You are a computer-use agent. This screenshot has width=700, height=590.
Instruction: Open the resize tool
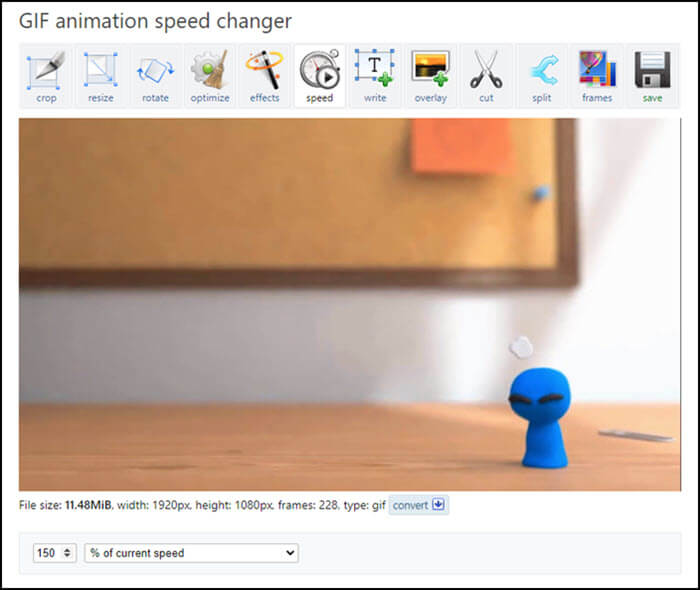(x=100, y=76)
